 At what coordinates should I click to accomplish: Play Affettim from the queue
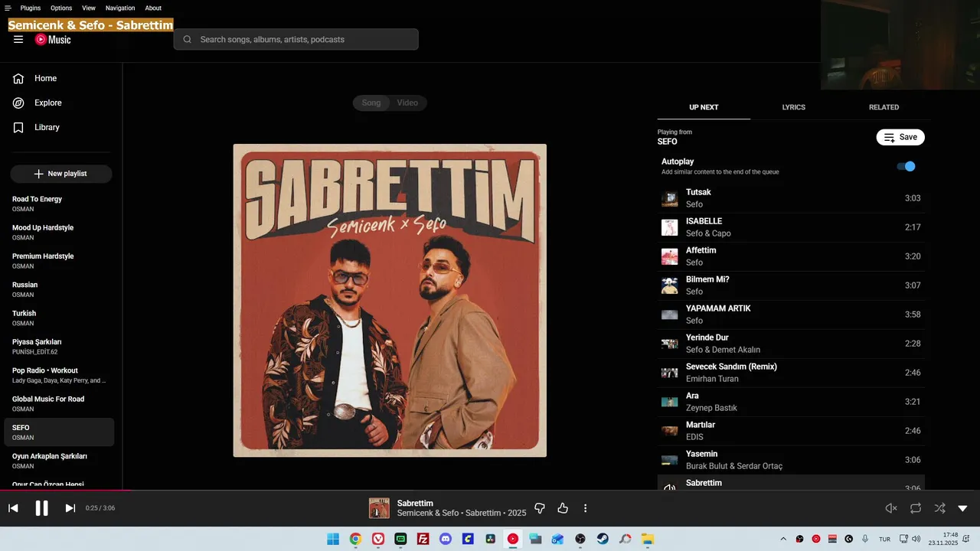791,256
